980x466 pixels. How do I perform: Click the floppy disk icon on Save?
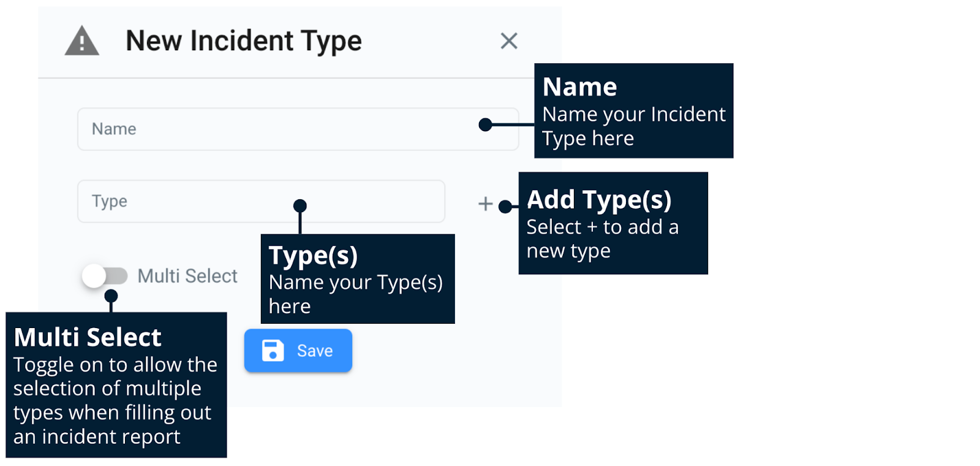click(273, 351)
